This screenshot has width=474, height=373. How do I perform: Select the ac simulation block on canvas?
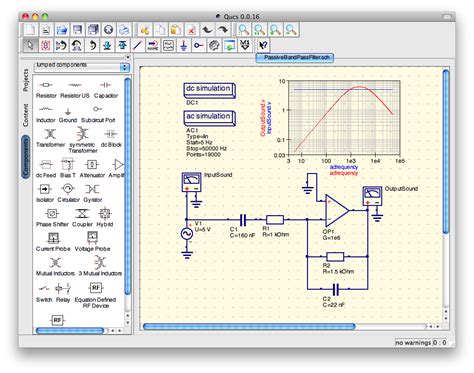click(x=209, y=118)
